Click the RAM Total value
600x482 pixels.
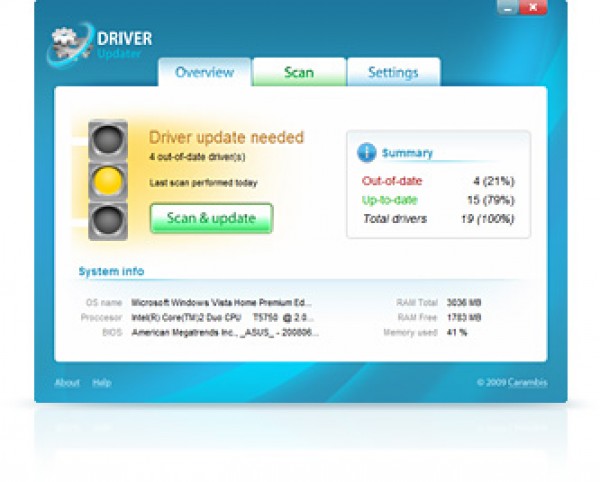tap(464, 303)
